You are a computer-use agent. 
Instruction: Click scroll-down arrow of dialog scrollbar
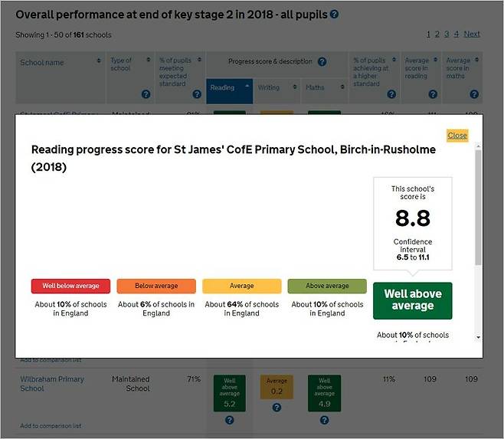pyautogui.click(x=479, y=337)
